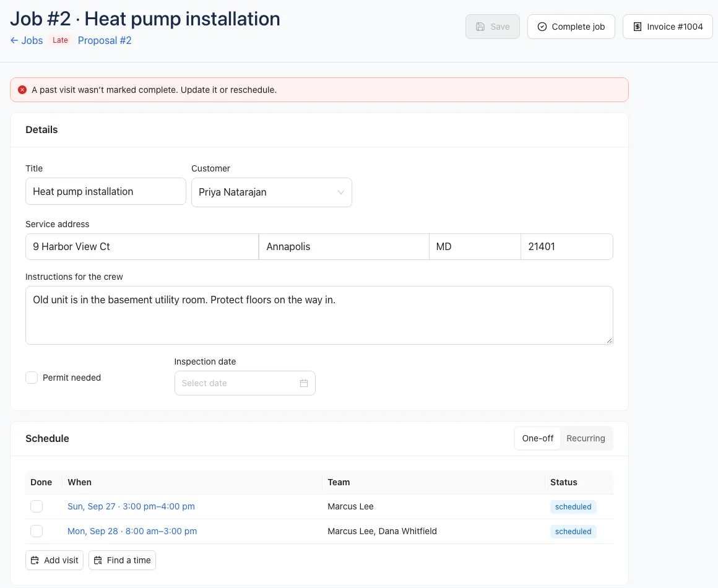Image resolution: width=718 pixels, height=588 pixels.
Task: Switch schedule to One-off
Action: (x=538, y=438)
